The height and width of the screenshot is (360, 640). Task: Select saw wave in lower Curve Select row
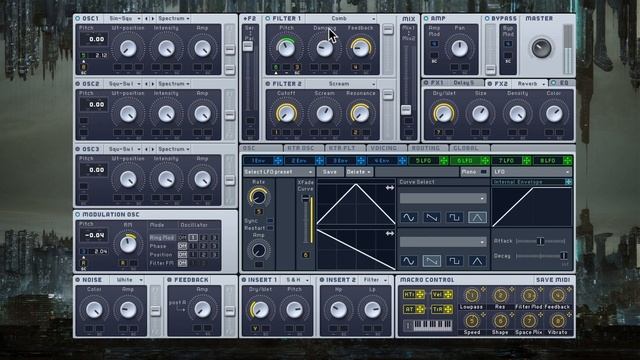(x=431, y=261)
